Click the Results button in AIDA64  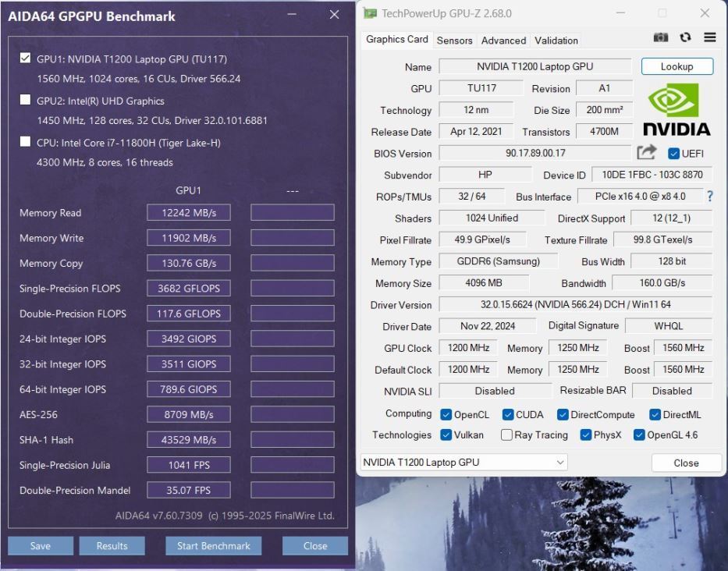point(112,546)
